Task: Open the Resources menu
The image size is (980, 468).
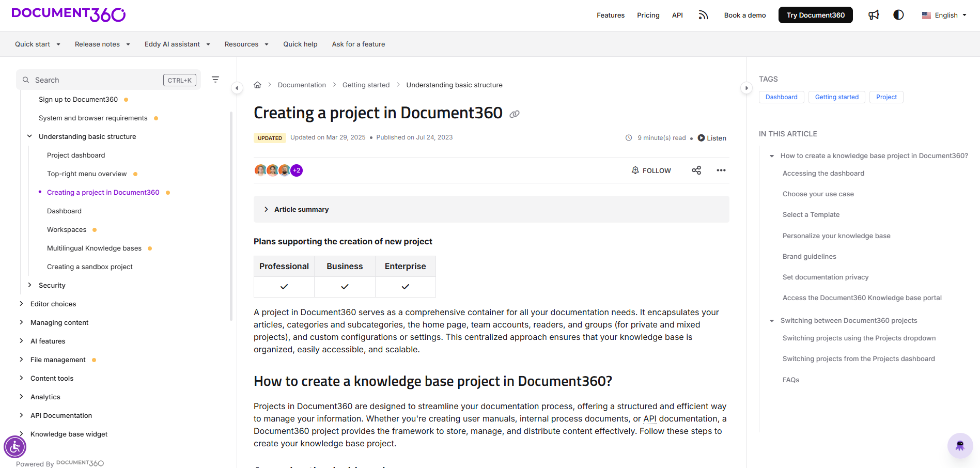Action: (x=246, y=44)
